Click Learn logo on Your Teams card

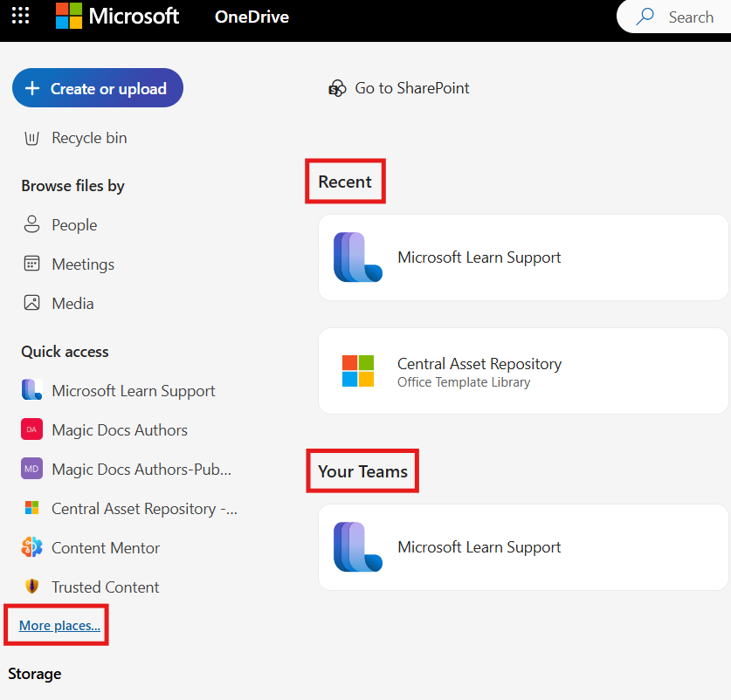[358, 546]
